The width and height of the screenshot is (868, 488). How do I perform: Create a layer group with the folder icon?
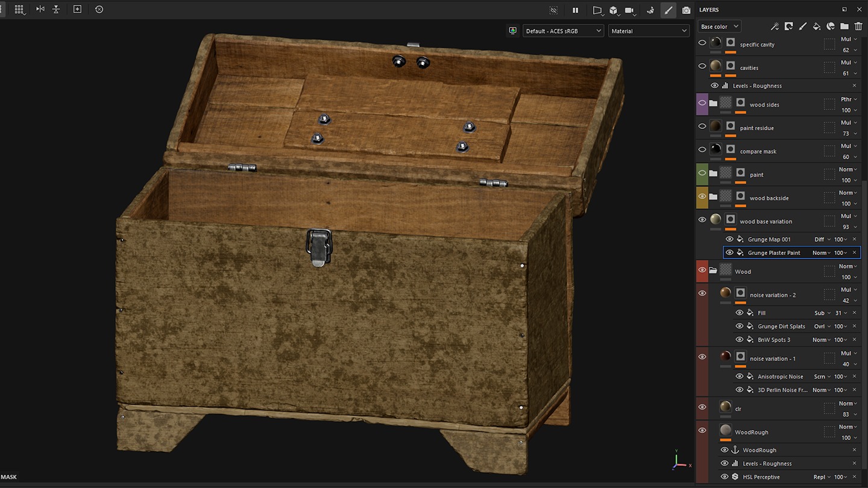pyautogui.click(x=844, y=26)
